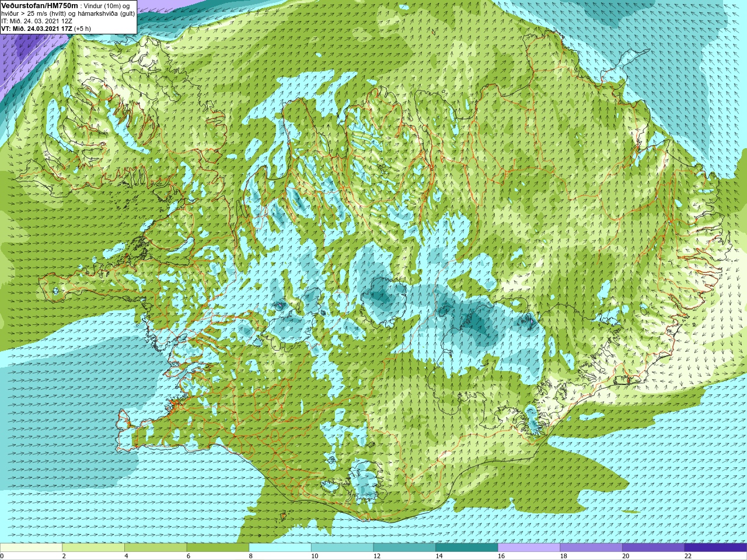This screenshot has width=747, height=560.
Task: Click the 20–22 m/s violet legend swatch
Action: [x=653, y=548]
